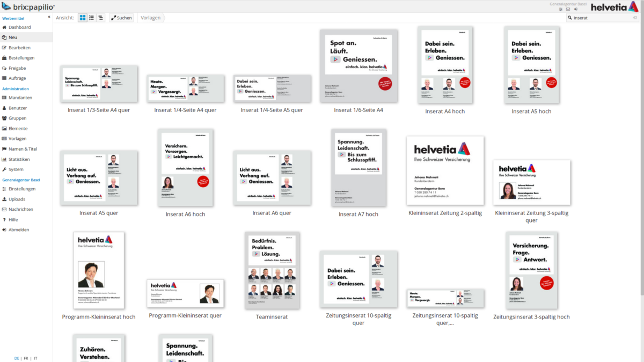Switch language to IT
The height and width of the screenshot is (362, 644).
click(35, 358)
